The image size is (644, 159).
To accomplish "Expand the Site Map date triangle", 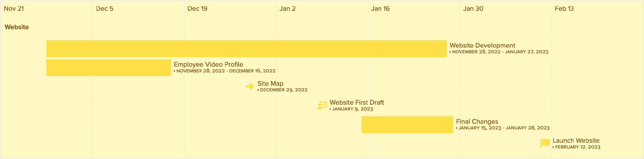I will click(258, 90).
